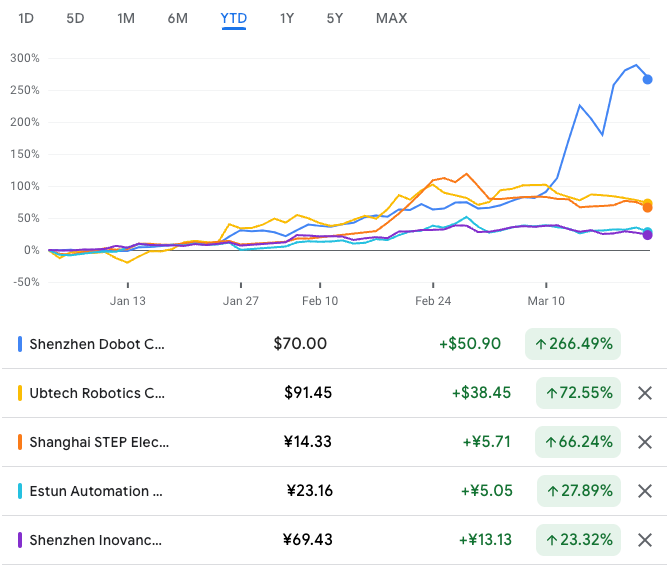The width and height of the screenshot is (667, 567).
Task: Click the ¥23.16 price value
Action: click(x=310, y=491)
